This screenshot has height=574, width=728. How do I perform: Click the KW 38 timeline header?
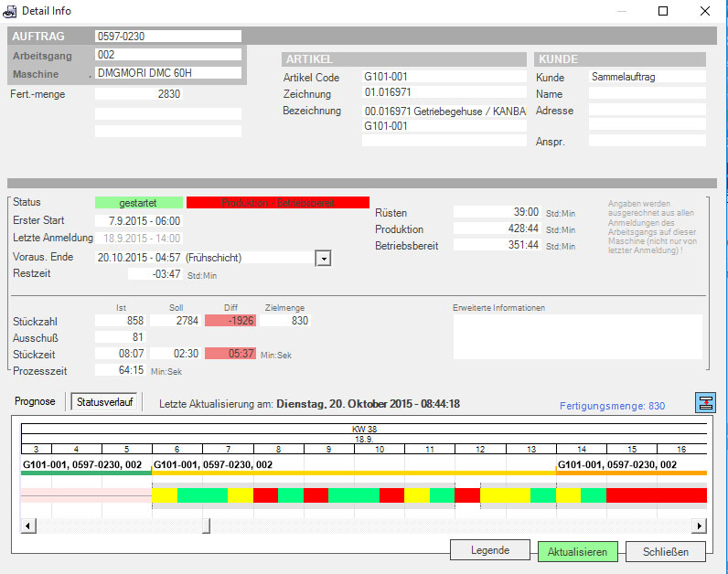364,429
